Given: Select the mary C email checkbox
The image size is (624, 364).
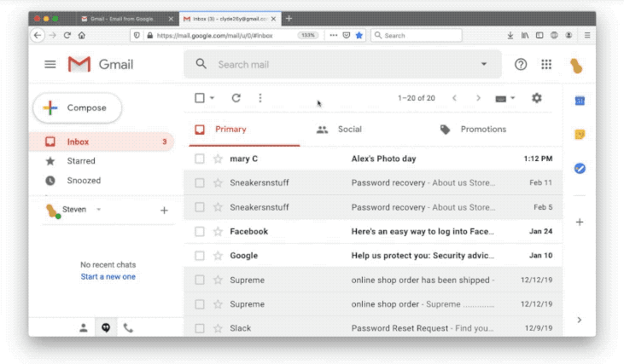Looking at the screenshot, I should 200,159.
